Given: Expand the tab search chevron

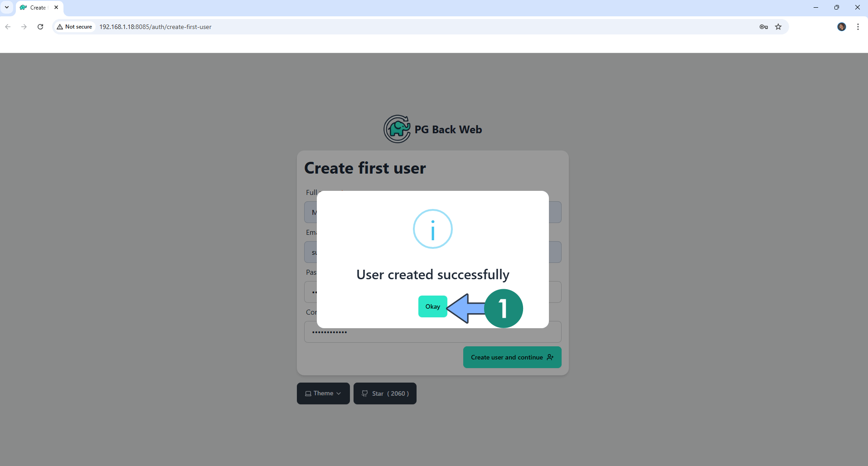Looking at the screenshot, I should [7, 7].
